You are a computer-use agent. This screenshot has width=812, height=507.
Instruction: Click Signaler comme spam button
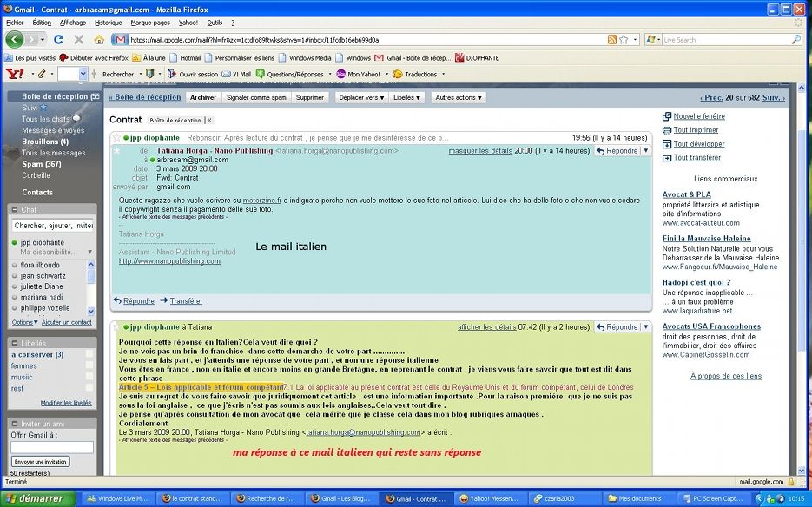coord(256,97)
